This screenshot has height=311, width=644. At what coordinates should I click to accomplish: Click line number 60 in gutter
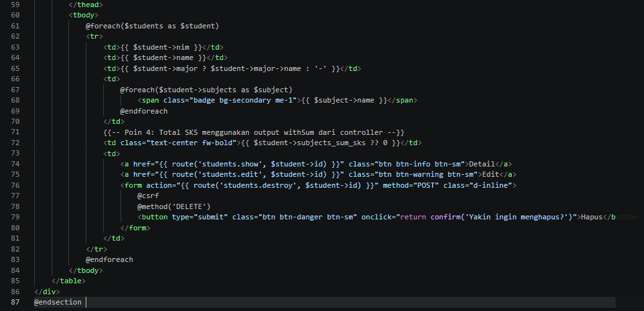(x=14, y=15)
